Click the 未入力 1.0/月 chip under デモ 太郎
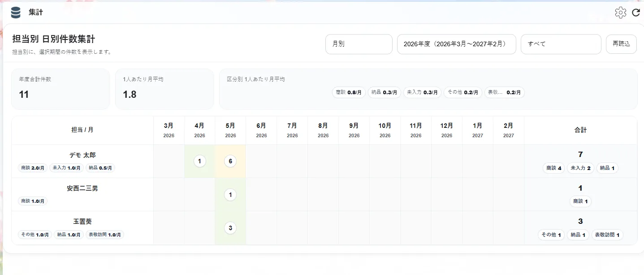The width and height of the screenshot is (644, 275). coord(66,168)
